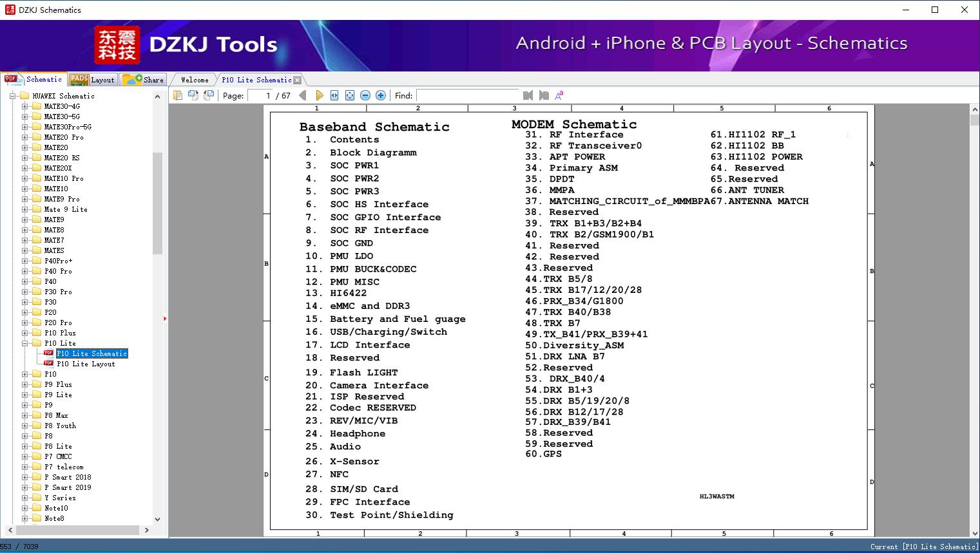Select the P Smart 2019 tree item
Image resolution: width=980 pixels, height=553 pixels.
[68, 487]
